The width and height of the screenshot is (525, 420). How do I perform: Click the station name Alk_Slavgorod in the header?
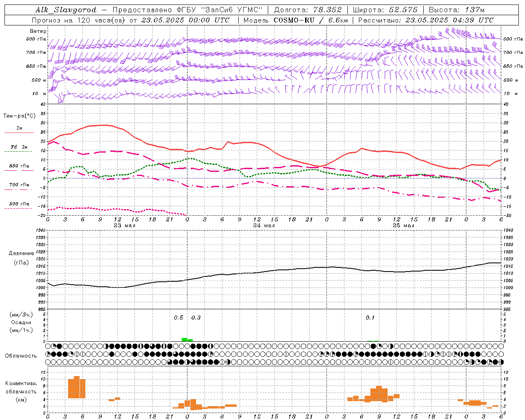pyautogui.click(x=66, y=10)
